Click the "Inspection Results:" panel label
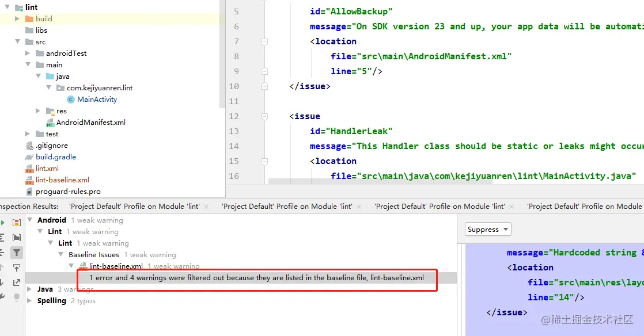Screen dimensions: 644x336 (x=29, y=207)
